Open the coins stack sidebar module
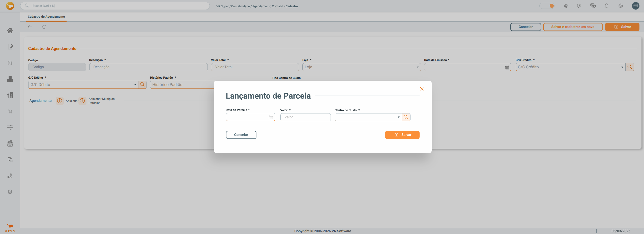644x234 pixels. (10, 95)
